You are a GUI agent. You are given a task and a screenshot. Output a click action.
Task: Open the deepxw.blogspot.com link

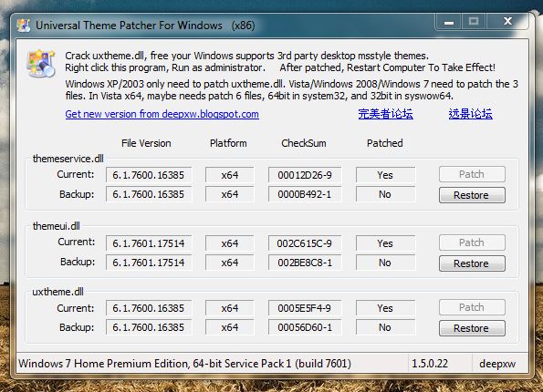[162, 114]
